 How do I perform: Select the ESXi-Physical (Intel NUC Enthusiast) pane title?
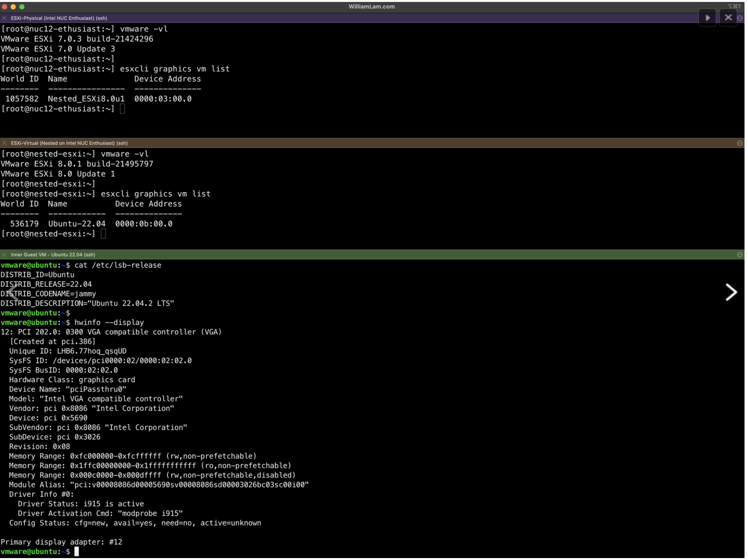coord(59,18)
